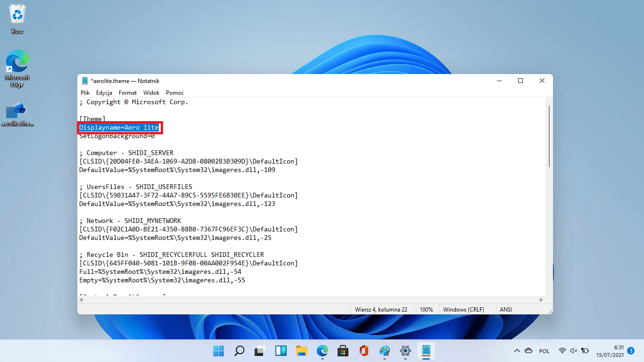Click the '; Computer - SHIDI_SERVER' line
Screen dimensions: 644x362
pos(126,153)
